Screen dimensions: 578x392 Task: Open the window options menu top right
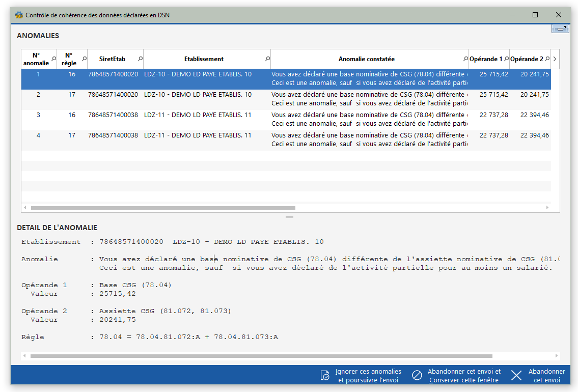(x=560, y=29)
